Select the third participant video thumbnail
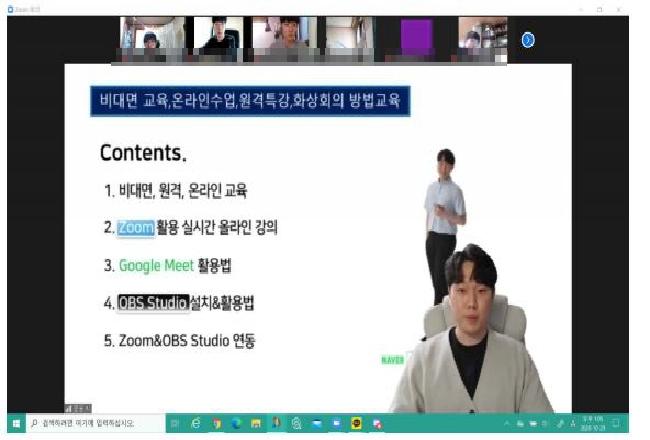650x440 pixels. coord(285,39)
